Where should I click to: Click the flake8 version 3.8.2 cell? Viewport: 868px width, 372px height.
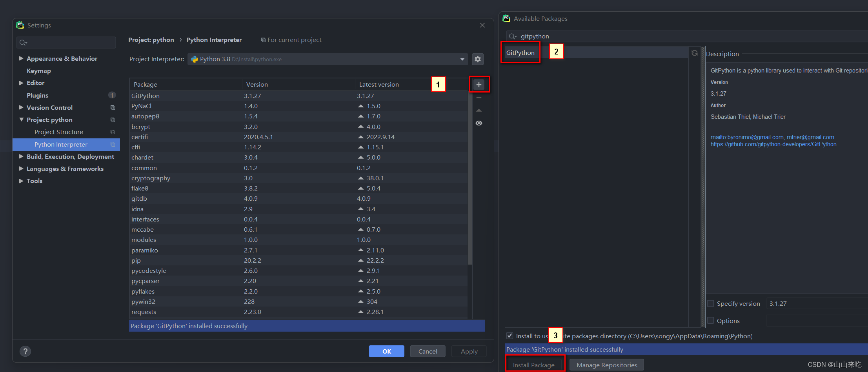coord(251,189)
